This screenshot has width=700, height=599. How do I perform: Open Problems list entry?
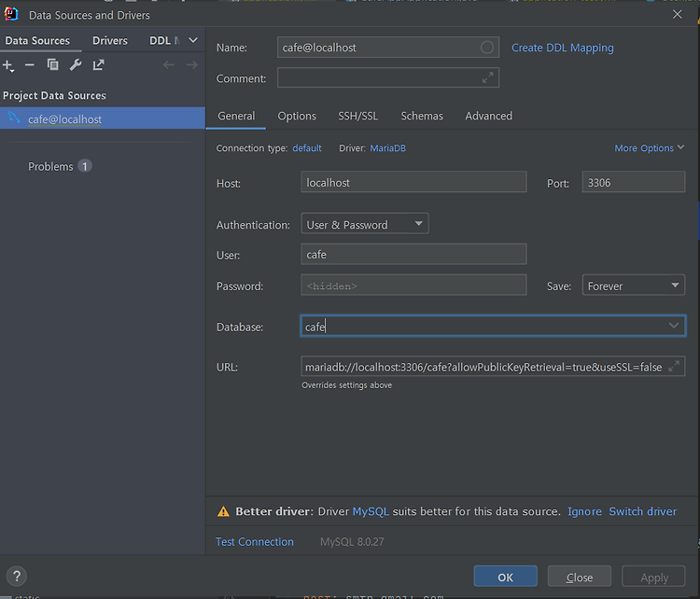click(x=50, y=166)
